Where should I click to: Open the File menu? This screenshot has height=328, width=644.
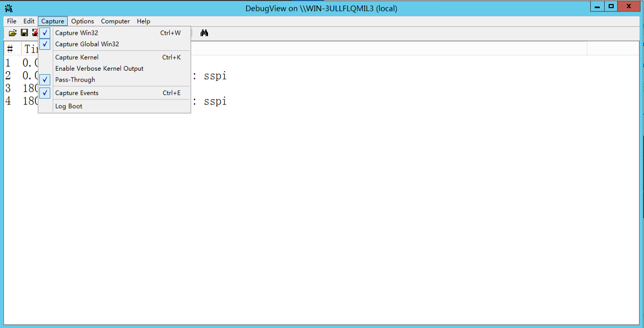point(11,21)
